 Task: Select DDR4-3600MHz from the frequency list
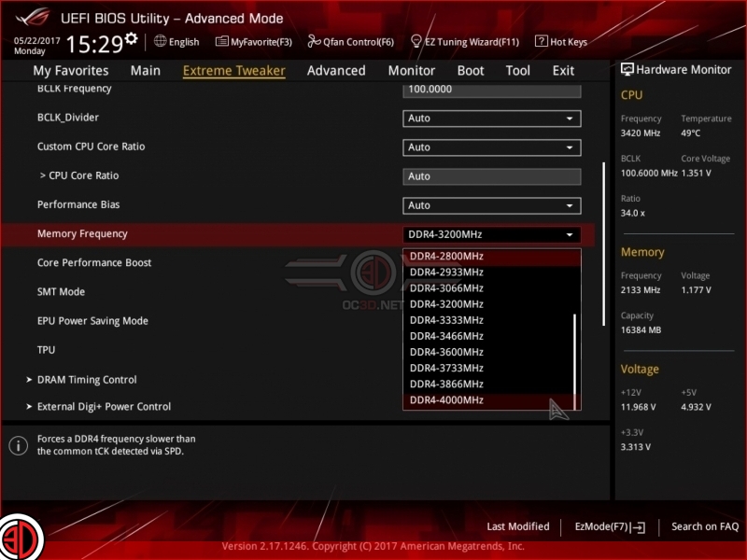point(446,352)
